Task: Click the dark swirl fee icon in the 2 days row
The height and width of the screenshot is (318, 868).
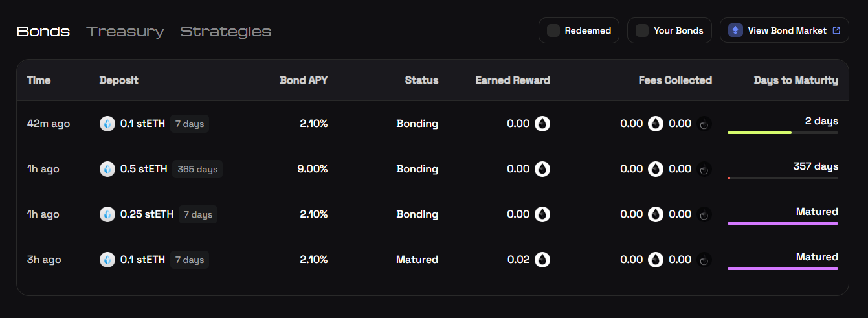Action: click(x=704, y=124)
